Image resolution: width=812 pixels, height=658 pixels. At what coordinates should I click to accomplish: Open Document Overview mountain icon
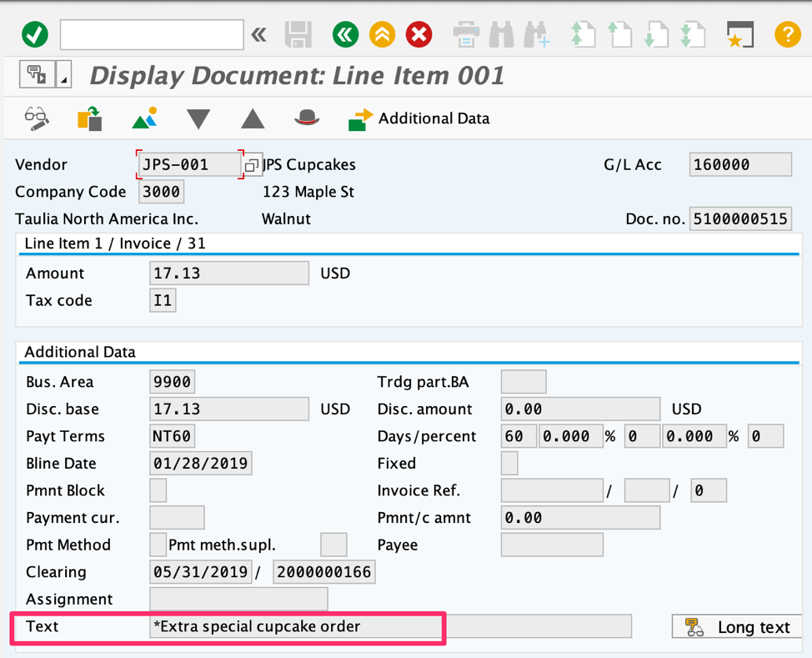(145, 118)
